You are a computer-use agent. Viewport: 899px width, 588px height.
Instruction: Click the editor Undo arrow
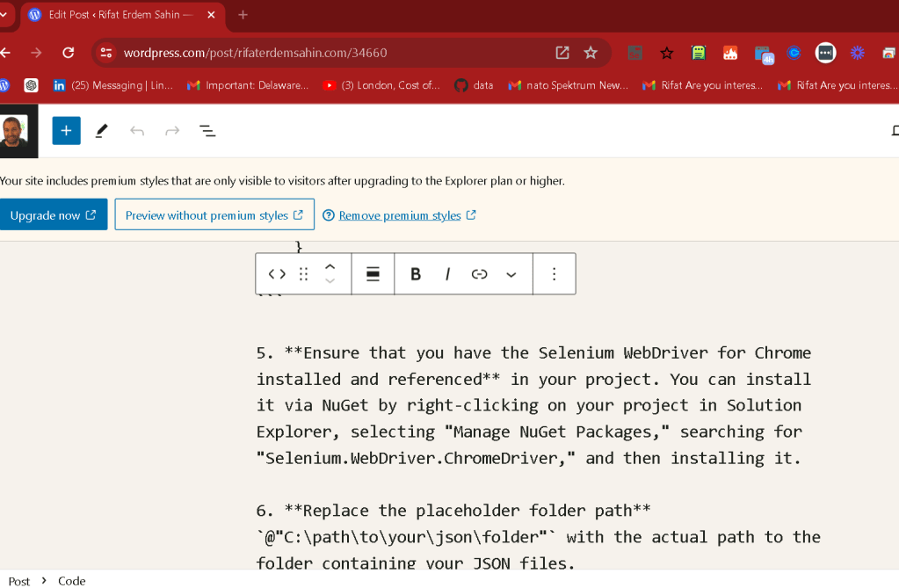136,131
